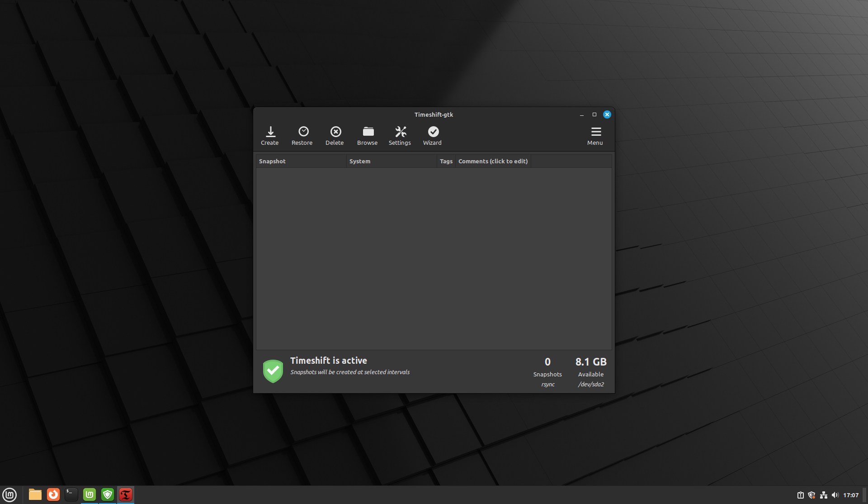Screen dimensions: 868x504
Task: Open the network connections tray icon
Action: 824,495
